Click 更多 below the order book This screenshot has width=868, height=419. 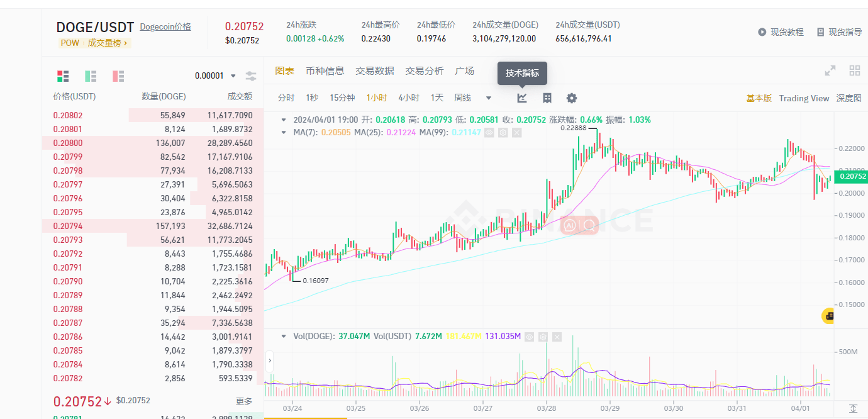tap(247, 401)
